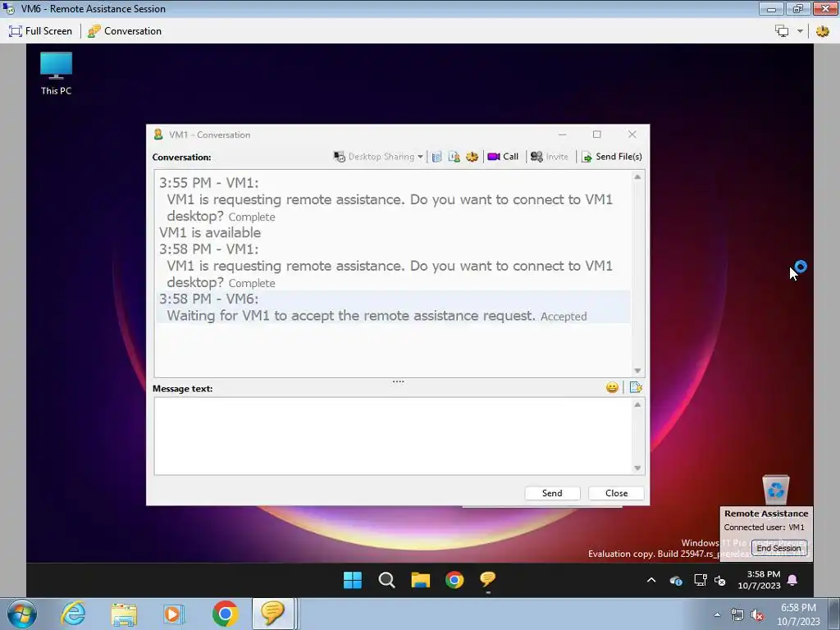This screenshot has height=630, width=840.
Task: Click inside the Message text box
Action: click(x=394, y=436)
